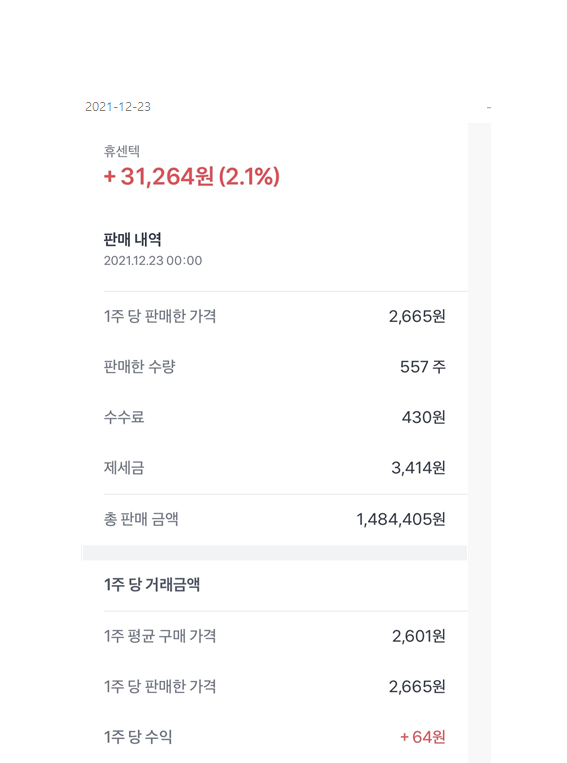Screen dimensions: 567x763
Task: Click the 2021-12-23 date header
Action: [118, 107]
